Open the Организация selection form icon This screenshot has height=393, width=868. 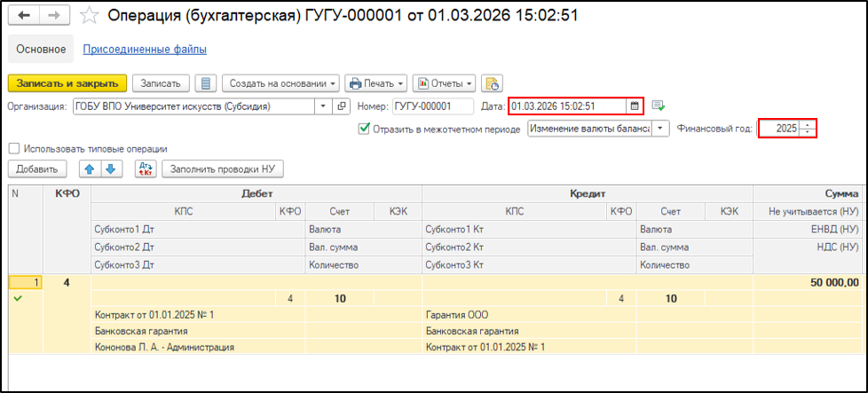coord(342,106)
